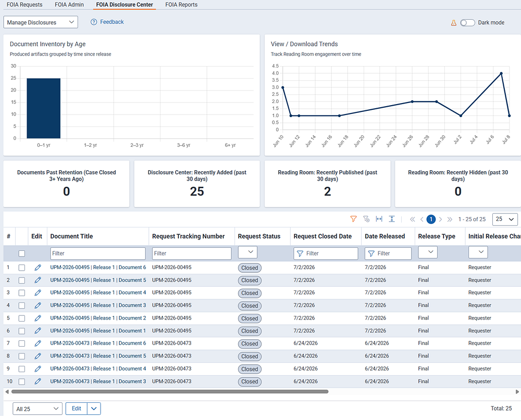The image size is (521, 420).
Task: Click the clear filters icon
Action: pos(366,219)
